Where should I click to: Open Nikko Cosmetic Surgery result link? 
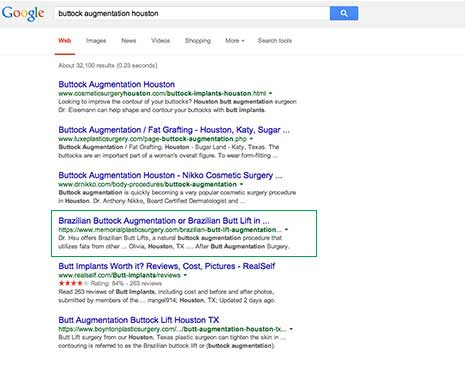170,175
